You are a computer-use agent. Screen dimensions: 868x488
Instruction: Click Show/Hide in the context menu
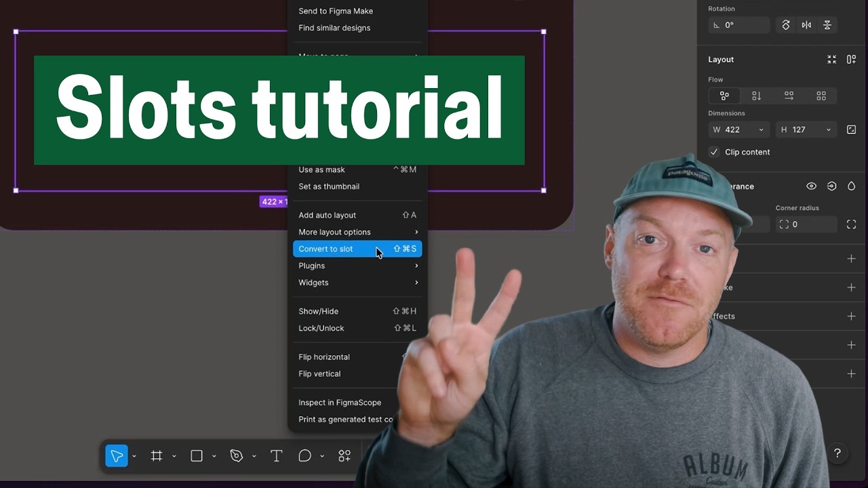click(357, 311)
